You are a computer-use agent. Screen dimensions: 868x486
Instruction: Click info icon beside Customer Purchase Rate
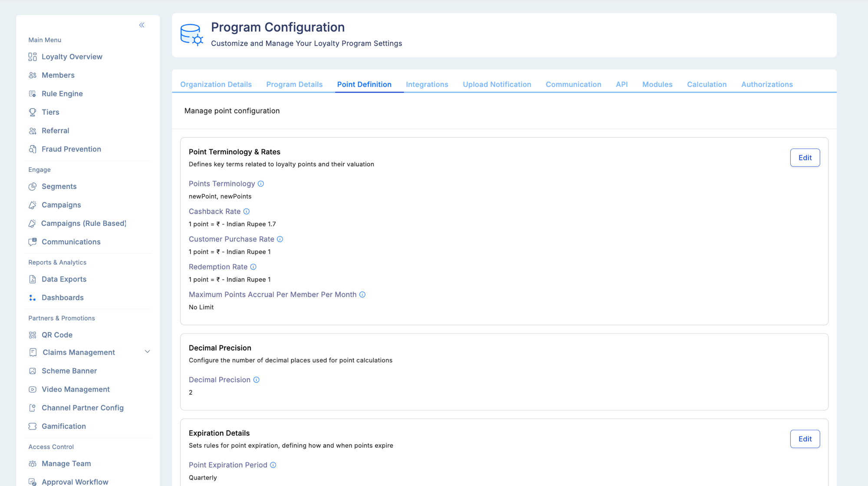(280, 239)
